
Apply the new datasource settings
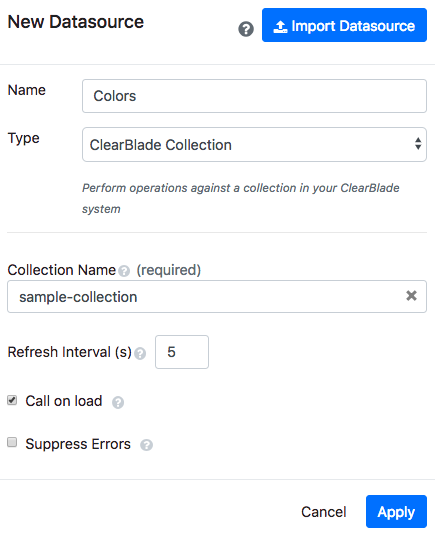click(396, 512)
